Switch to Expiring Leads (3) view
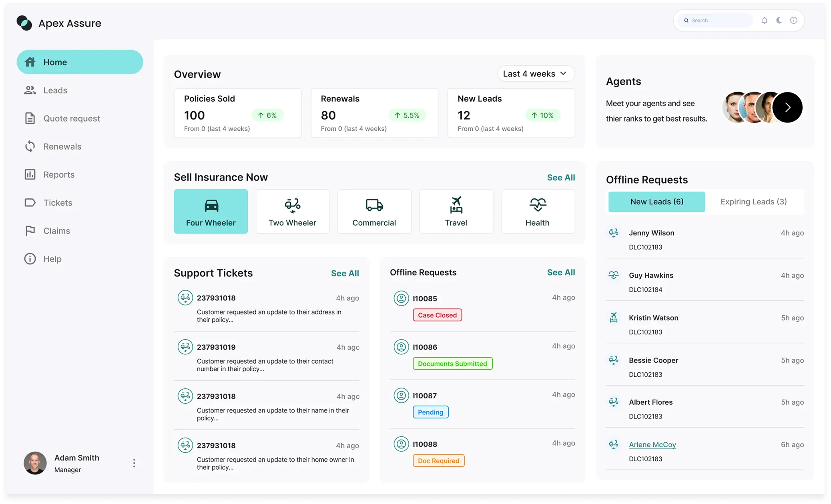The height and width of the screenshot is (504, 831). [753, 202]
